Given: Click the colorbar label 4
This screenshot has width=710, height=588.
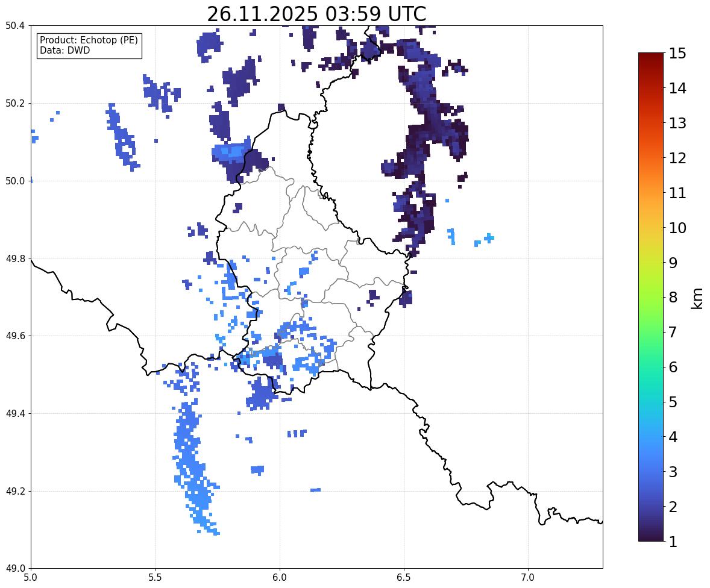Looking at the screenshot, I should [673, 437].
